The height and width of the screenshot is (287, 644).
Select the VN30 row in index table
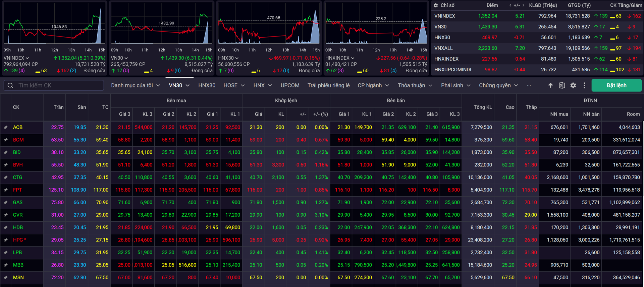[x=537, y=27]
